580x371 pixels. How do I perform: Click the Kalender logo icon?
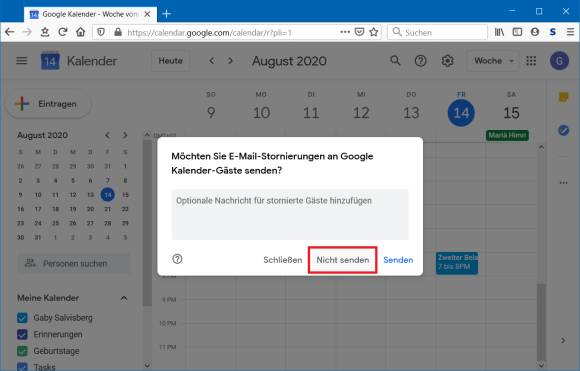pos(50,61)
